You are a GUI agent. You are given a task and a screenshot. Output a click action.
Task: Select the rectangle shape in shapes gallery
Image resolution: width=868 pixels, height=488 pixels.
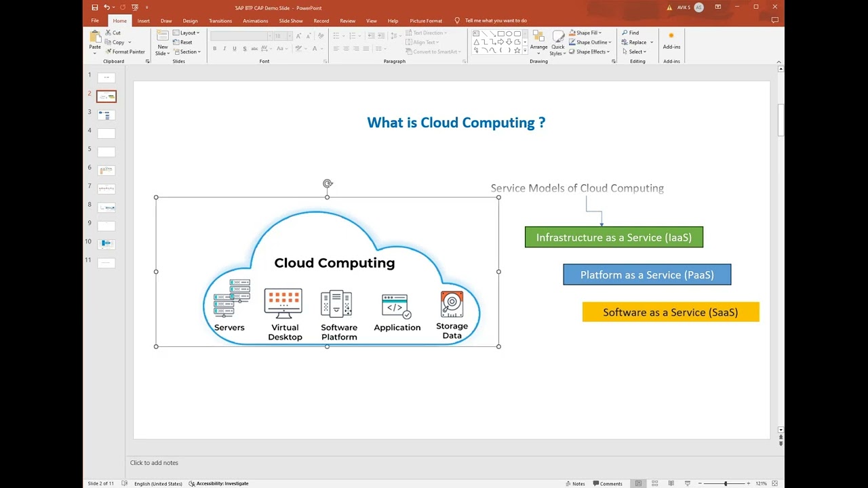(500, 33)
